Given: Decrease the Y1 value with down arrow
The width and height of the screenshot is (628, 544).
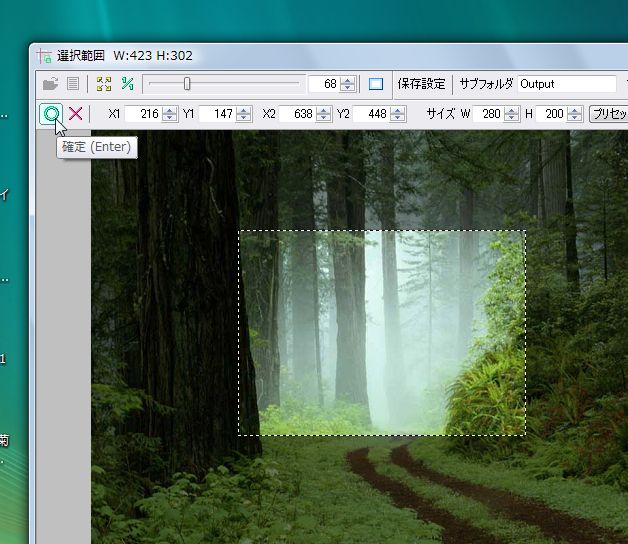Looking at the screenshot, I should 244,118.
